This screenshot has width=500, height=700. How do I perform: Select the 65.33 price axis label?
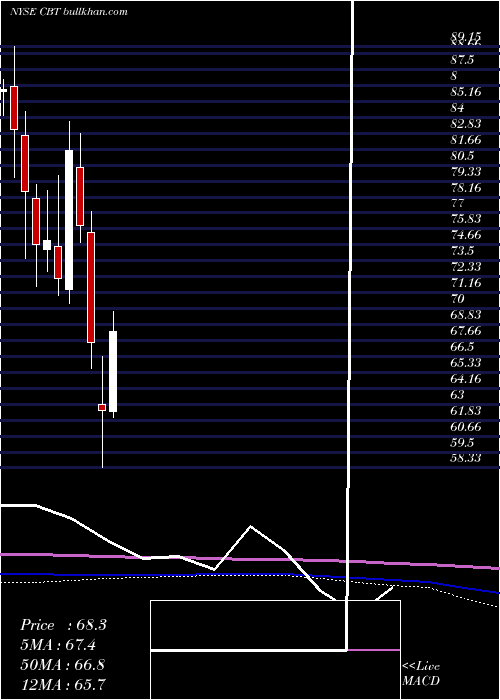[466, 363]
